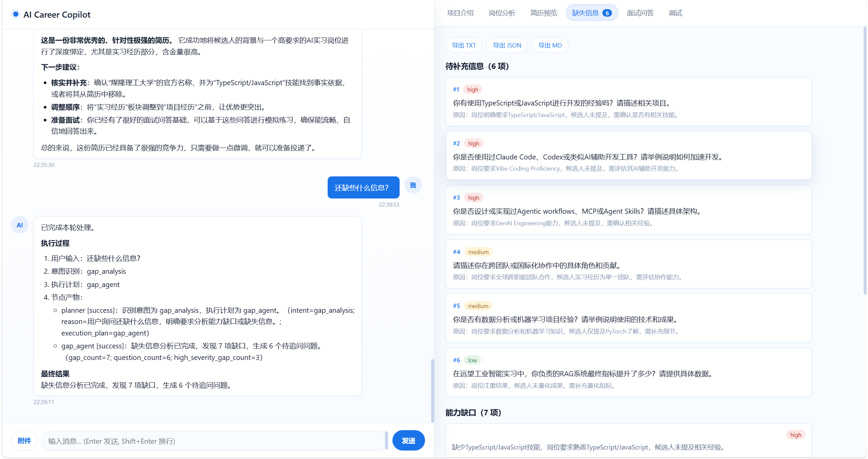
Task: Click the count badge 6 on 缺失信息 tab
Action: 607,13
